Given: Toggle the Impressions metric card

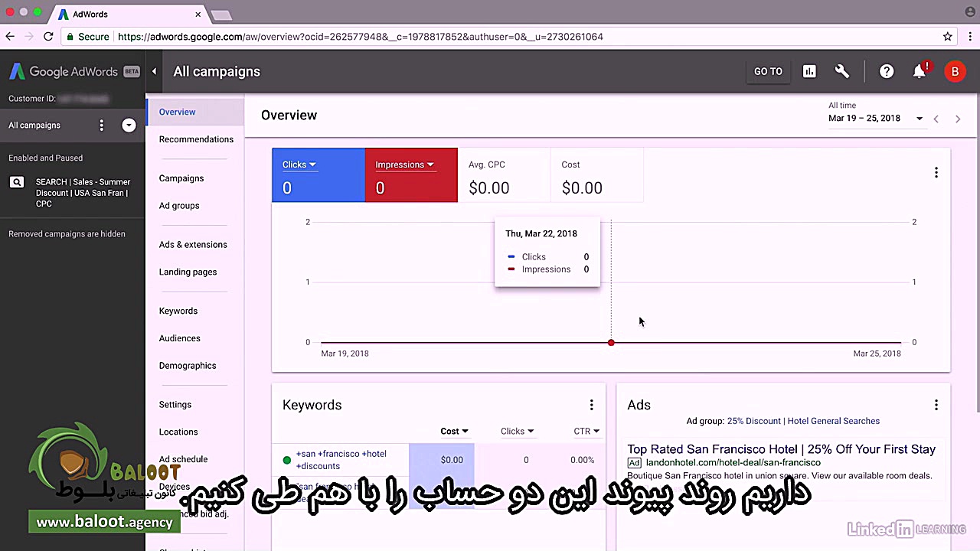Looking at the screenshot, I should point(411,175).
